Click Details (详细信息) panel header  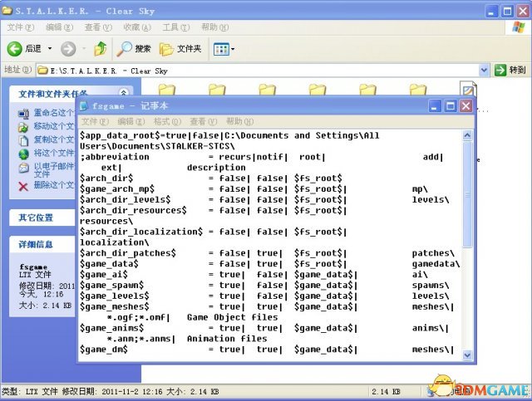42,244
